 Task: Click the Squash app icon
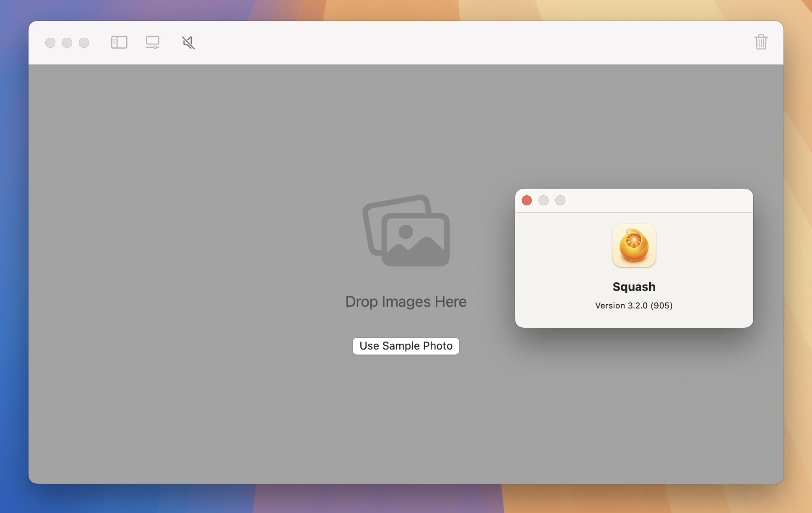tap(634, 245)
